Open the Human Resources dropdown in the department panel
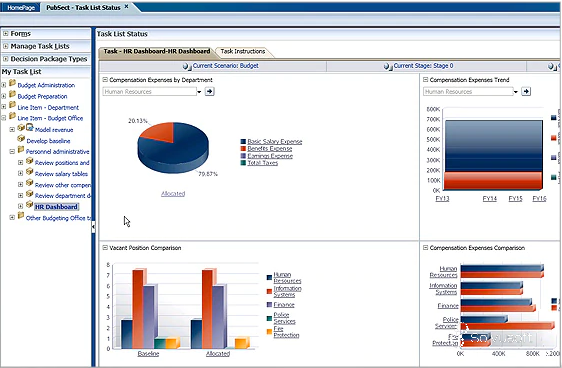The height and width of the screenshot is (368, 562). 199,92
